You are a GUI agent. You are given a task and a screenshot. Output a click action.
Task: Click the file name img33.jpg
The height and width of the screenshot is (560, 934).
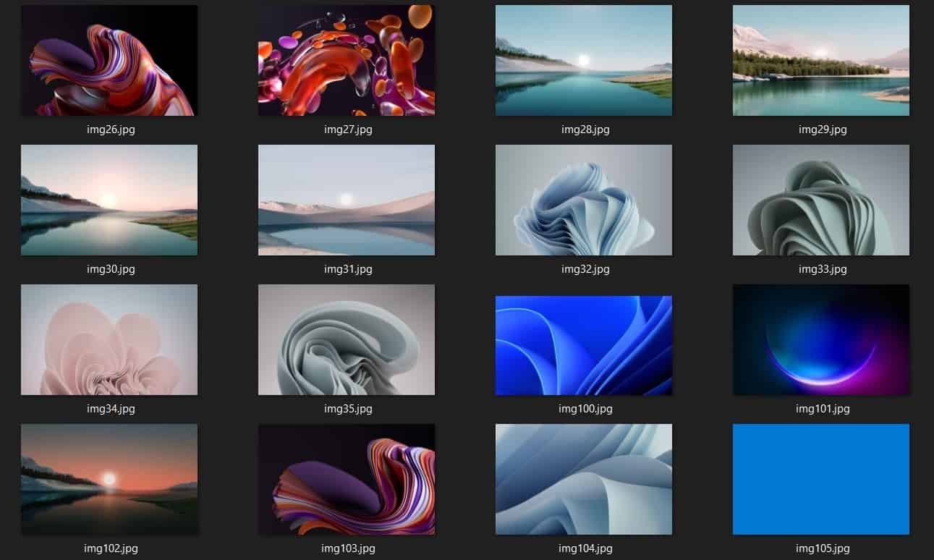tap(823, 269)
